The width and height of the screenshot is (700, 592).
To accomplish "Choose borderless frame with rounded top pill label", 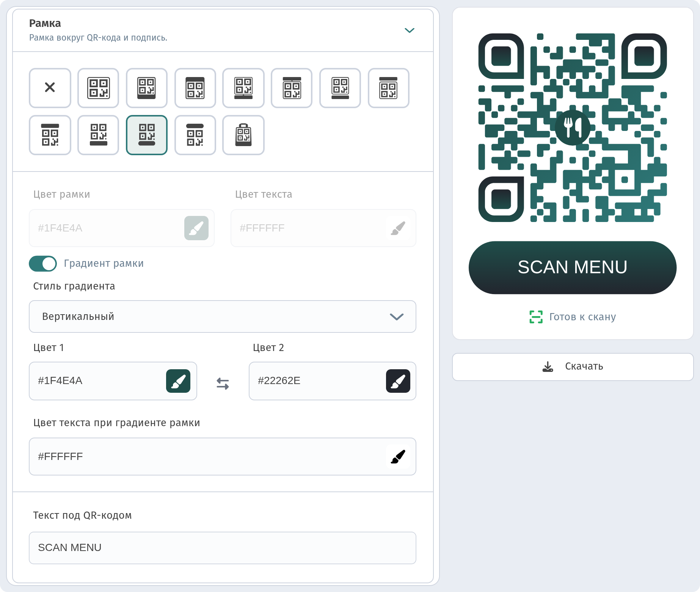I will (195, 135).
